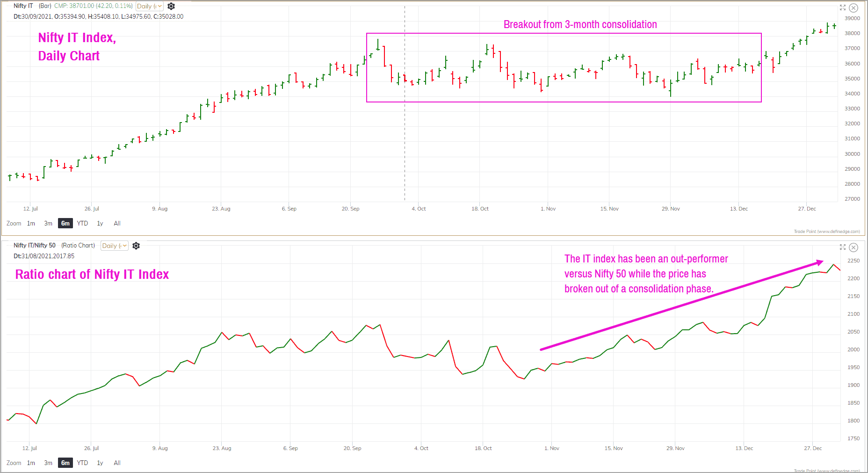Open Trade Point definedge link on top chart

pos(827,232)
